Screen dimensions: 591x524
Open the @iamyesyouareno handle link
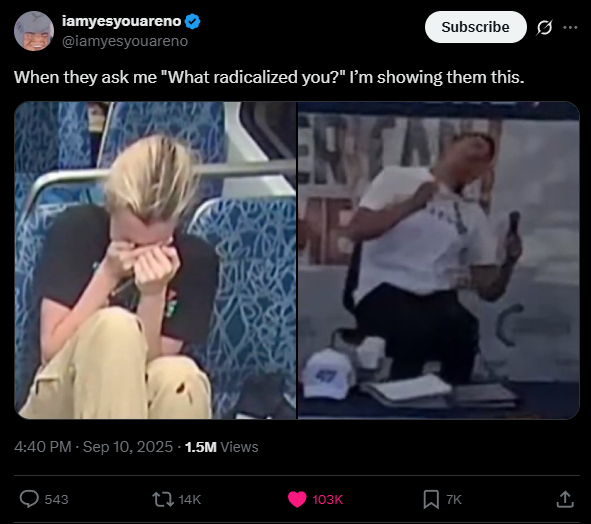(125, 41)
